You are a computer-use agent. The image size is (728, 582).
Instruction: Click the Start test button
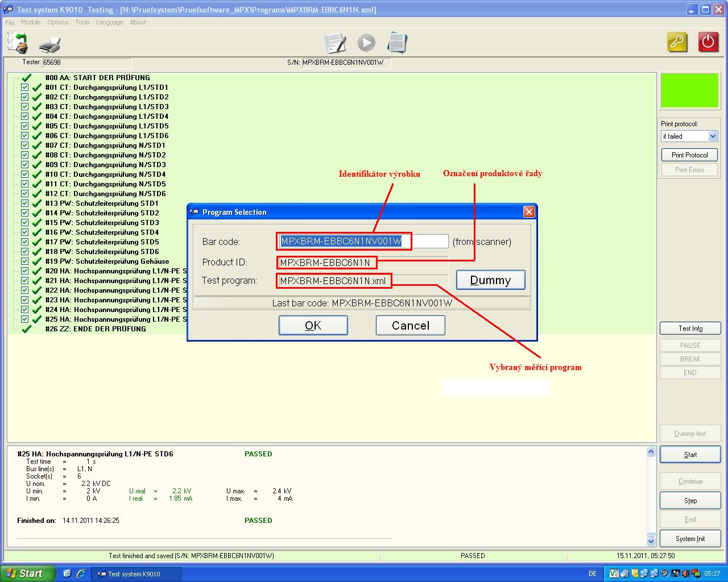(690, 455)
